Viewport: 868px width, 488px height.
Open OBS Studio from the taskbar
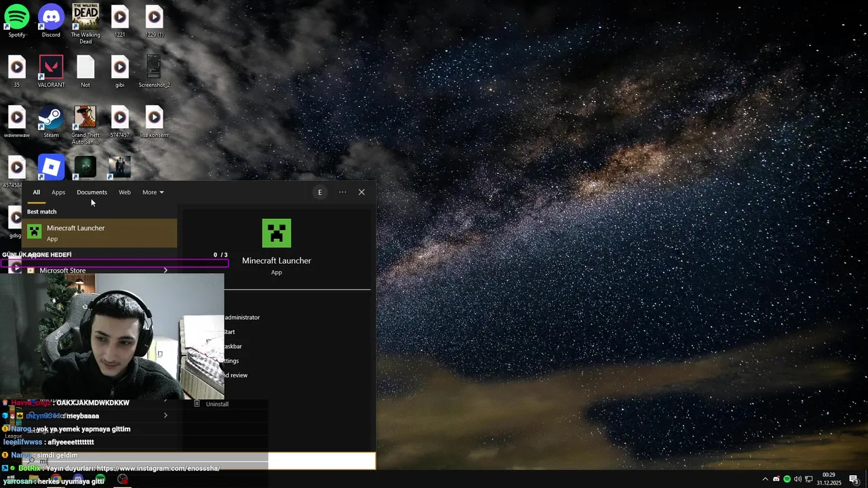tap(122, 479)
